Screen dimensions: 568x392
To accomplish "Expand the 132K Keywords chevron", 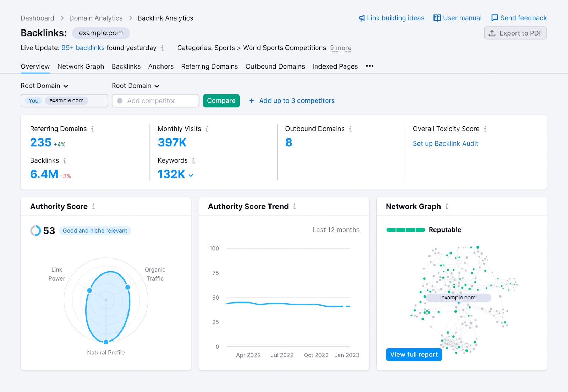I will 191,175.
